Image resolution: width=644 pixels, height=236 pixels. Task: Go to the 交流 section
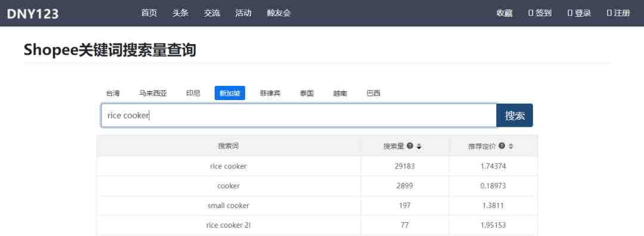coord(212,13)
